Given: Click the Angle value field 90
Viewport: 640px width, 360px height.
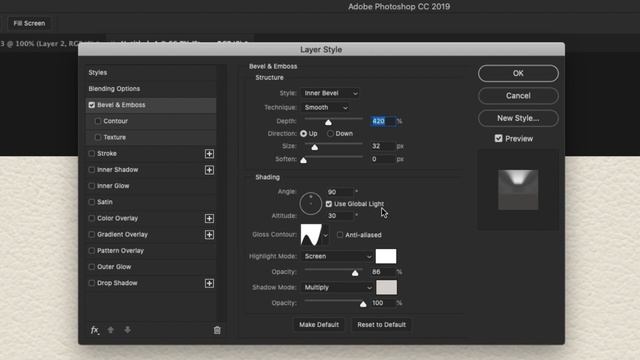Looking at the screenshot, I should (340, 192).
